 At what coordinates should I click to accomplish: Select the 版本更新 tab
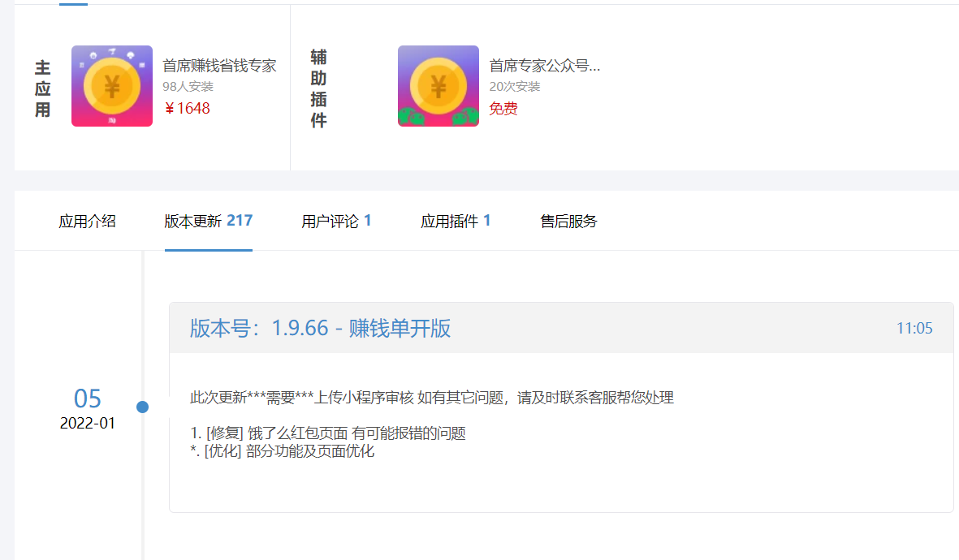pyautogui.click(x=208, y=222)
